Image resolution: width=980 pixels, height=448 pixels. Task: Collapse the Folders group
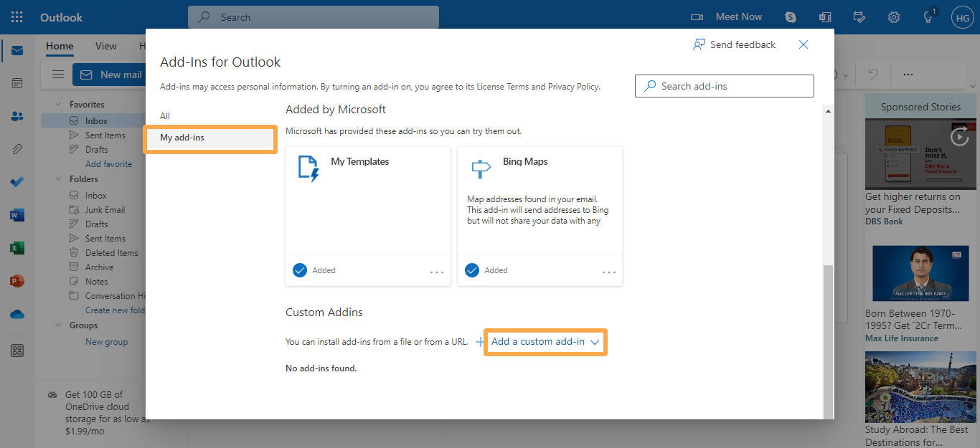click(59, 179)
